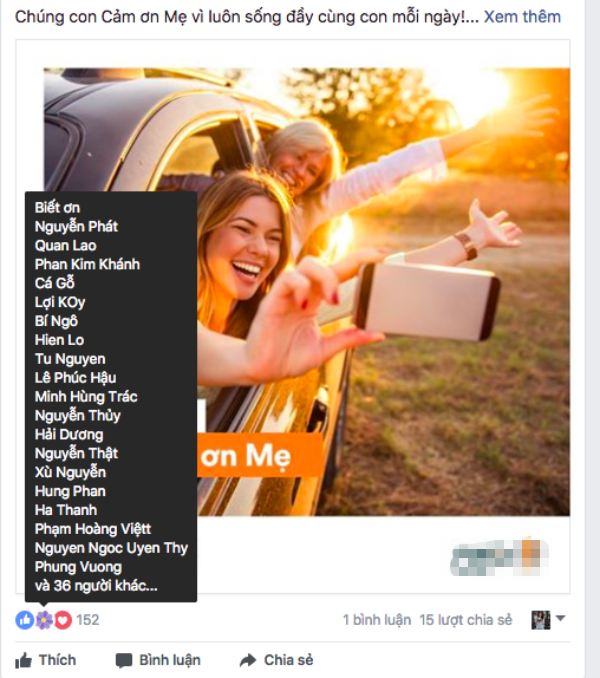600x678 pixels.
Task: Click the blue Like reaction icon
Action: [25, 620]
